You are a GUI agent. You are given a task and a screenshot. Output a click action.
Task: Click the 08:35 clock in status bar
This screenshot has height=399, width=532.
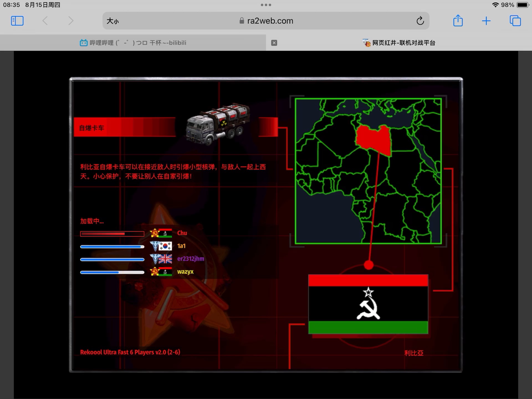pos(12,5)
